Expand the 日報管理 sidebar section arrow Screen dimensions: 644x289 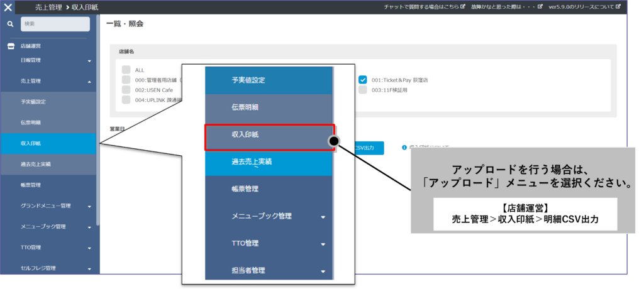[x=89, y=61]
